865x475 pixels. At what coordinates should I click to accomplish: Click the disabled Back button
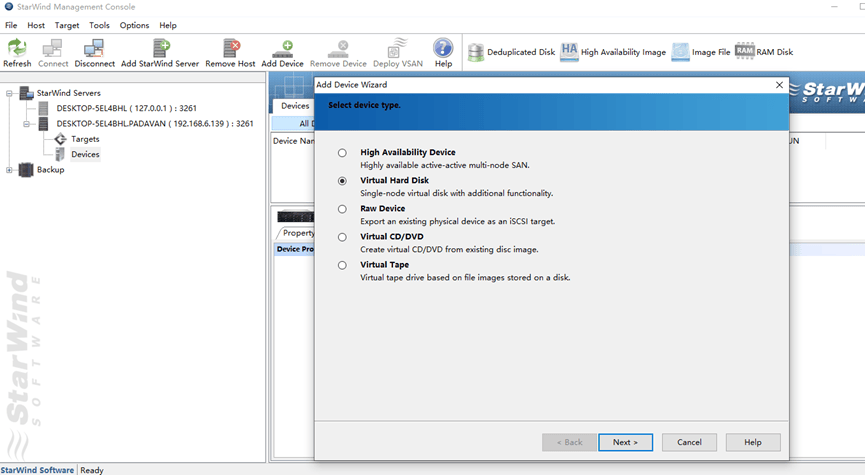click(x=569, y=442)
